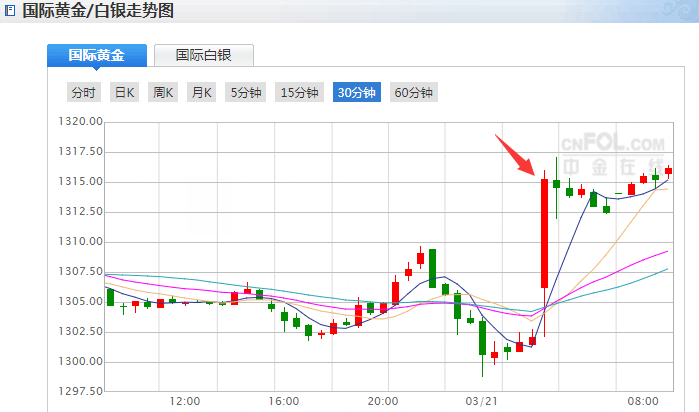This screenshot has height=412, width=699.
Task: Click the 1317.50 price axis label
Action: pyautogui.click(x=81, y=152)
